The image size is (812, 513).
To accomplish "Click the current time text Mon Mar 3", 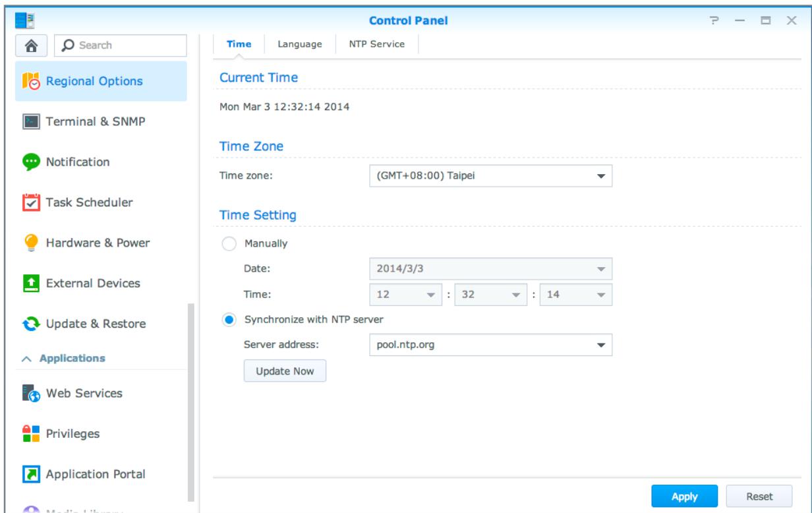I will pos(284,107).
